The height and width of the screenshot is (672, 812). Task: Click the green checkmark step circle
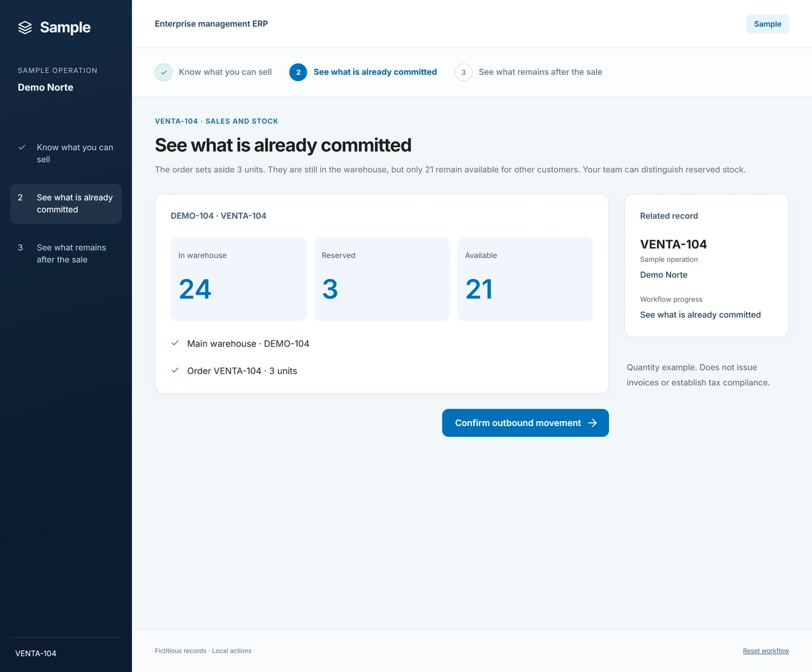(164, 72)
